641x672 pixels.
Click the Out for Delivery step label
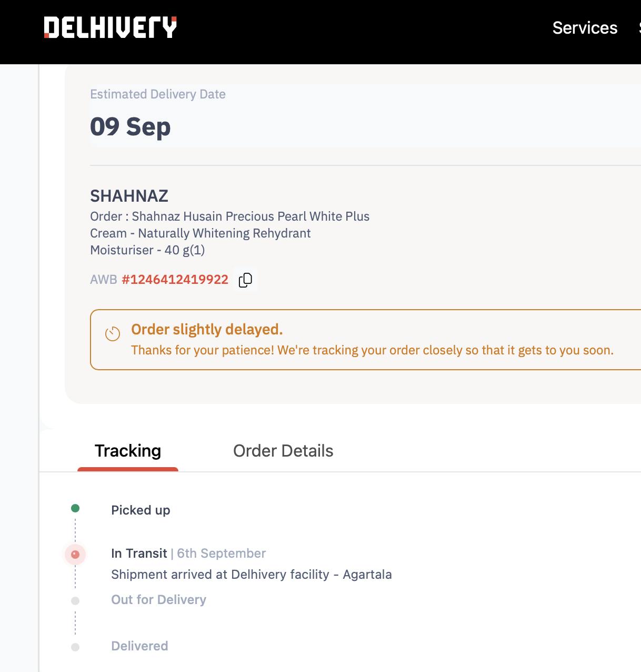click(158, 600)
